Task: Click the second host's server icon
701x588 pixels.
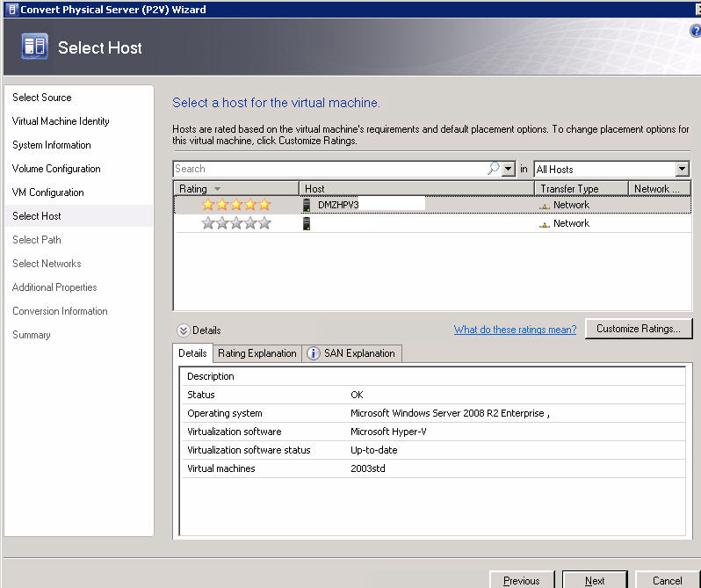Action: 307,223
